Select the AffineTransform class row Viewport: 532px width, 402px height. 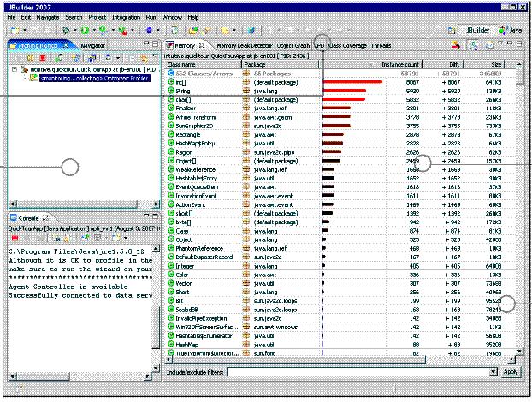point(340,117)
